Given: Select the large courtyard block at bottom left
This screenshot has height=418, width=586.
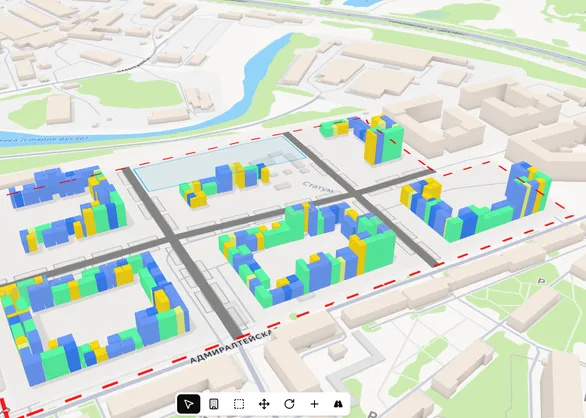Looking at the screenshot, I should point(93,318).
